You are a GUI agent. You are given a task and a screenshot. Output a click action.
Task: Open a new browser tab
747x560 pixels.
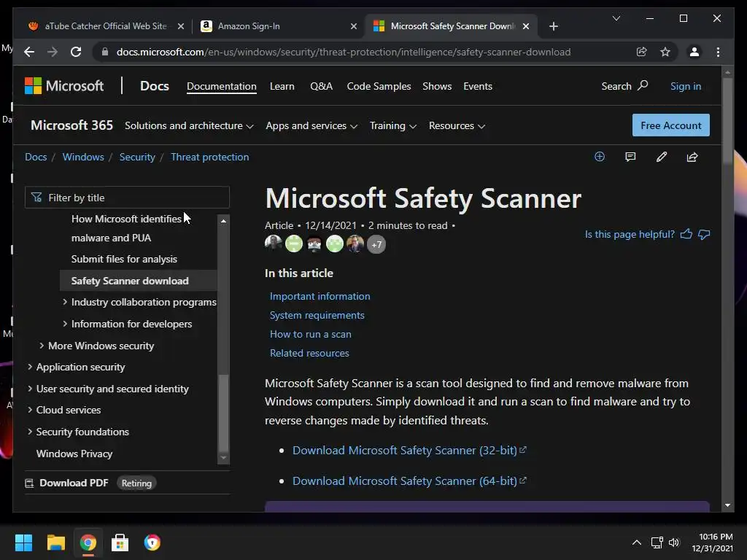point(553,26)
